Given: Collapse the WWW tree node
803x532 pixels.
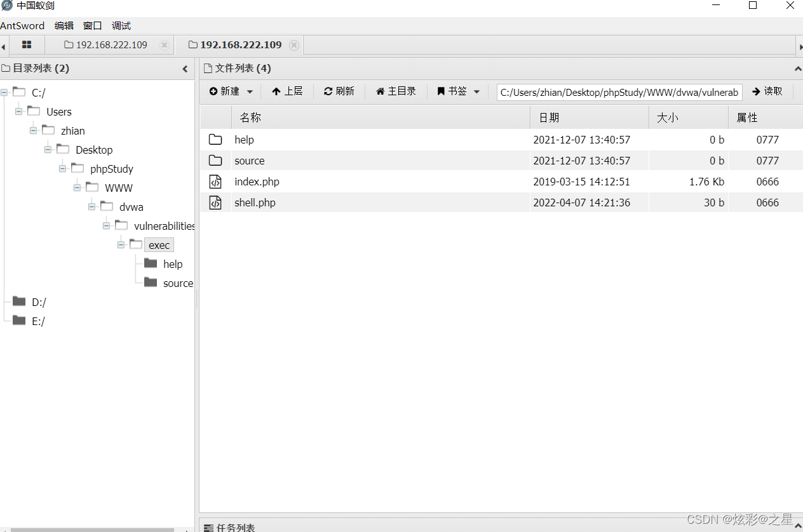Looking at the screenshot, I should pyautogui.click(x=77, y=188).
